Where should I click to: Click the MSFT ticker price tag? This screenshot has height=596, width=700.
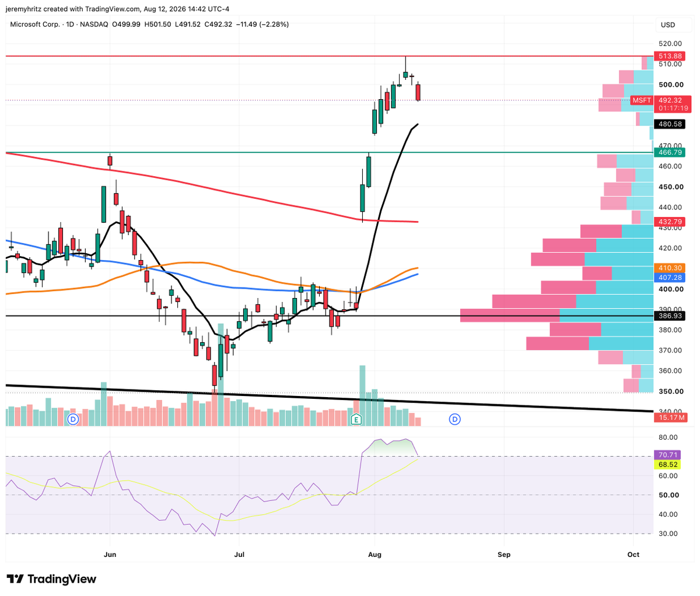pos(642,100)
